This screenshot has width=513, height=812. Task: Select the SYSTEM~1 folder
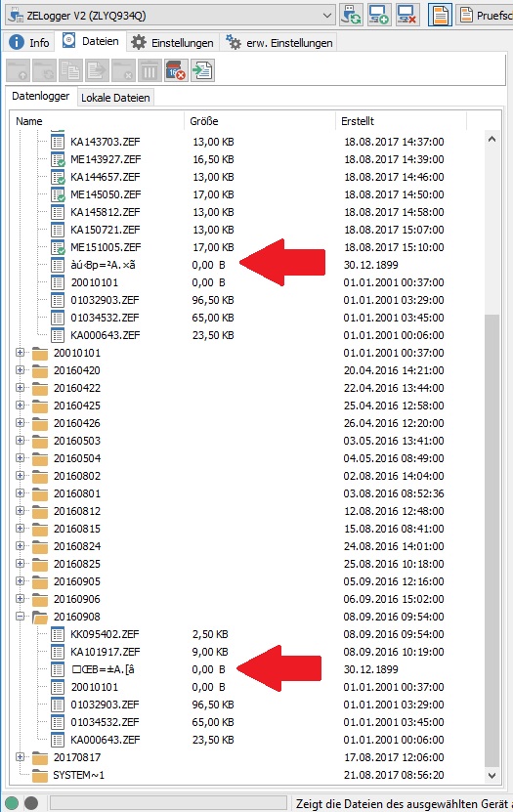tap(79, 775)
